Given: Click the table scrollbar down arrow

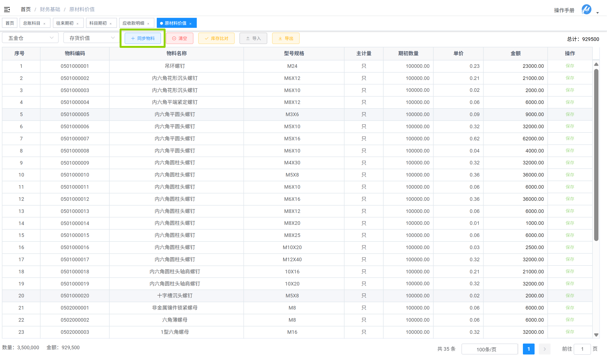Looking at the screenshot, I should tap(596, 335).
